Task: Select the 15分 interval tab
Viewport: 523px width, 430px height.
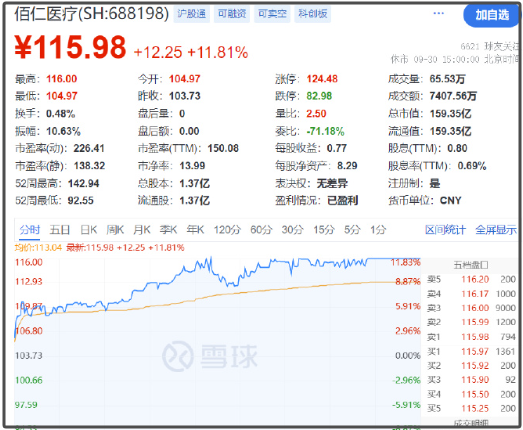Action: pos(324,230)
